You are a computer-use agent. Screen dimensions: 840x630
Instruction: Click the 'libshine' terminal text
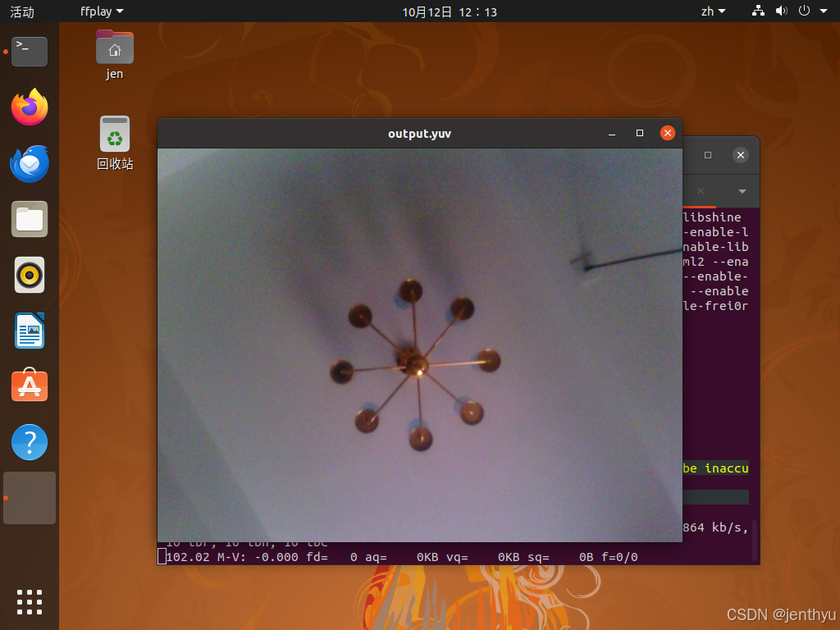[712, 217]
